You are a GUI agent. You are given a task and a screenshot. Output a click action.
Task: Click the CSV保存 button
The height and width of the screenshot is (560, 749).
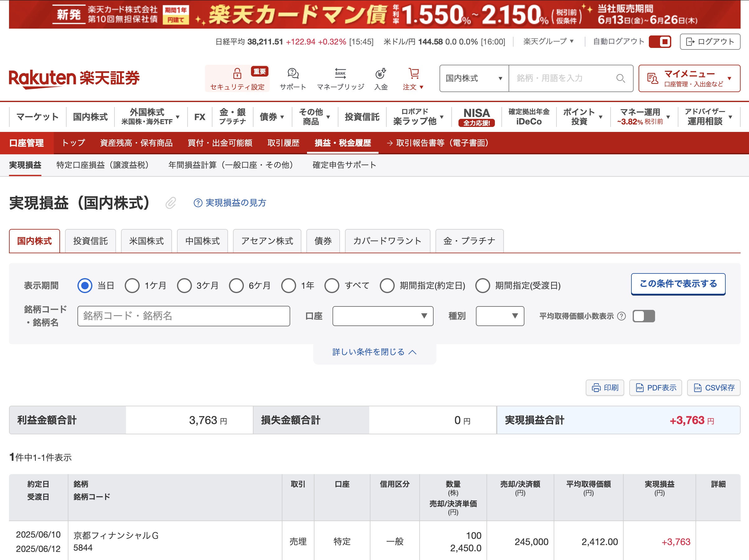[714, 388]
